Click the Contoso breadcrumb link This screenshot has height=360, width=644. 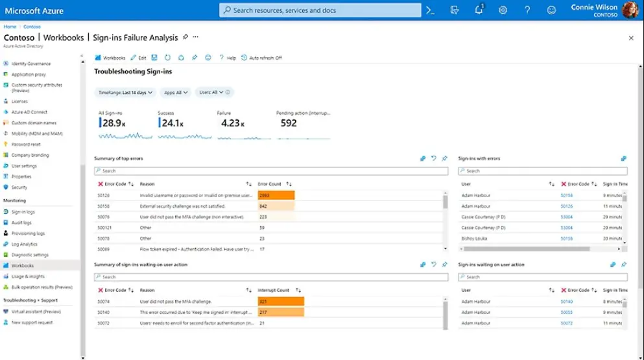(x=32, y=27)
